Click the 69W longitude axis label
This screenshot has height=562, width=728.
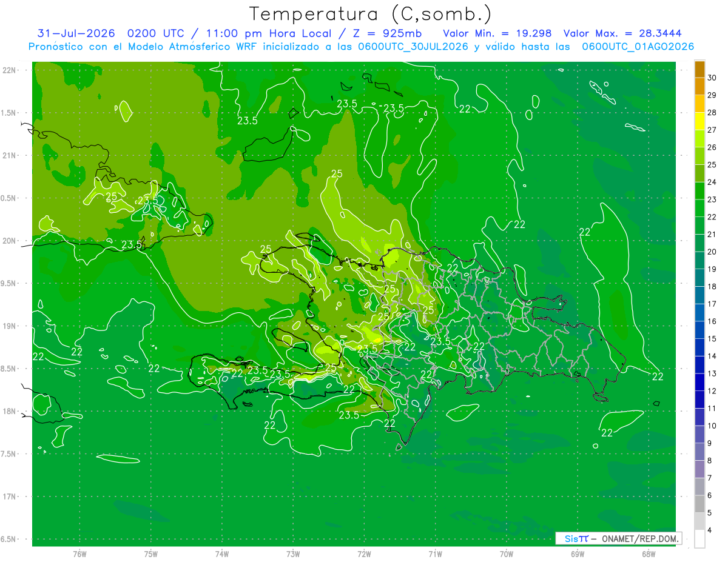[578, 554]
